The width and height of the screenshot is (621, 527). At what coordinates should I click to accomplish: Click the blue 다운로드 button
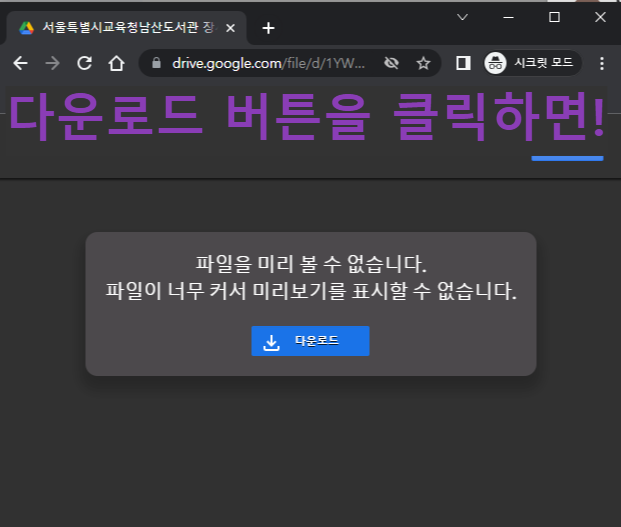point(310,341)
